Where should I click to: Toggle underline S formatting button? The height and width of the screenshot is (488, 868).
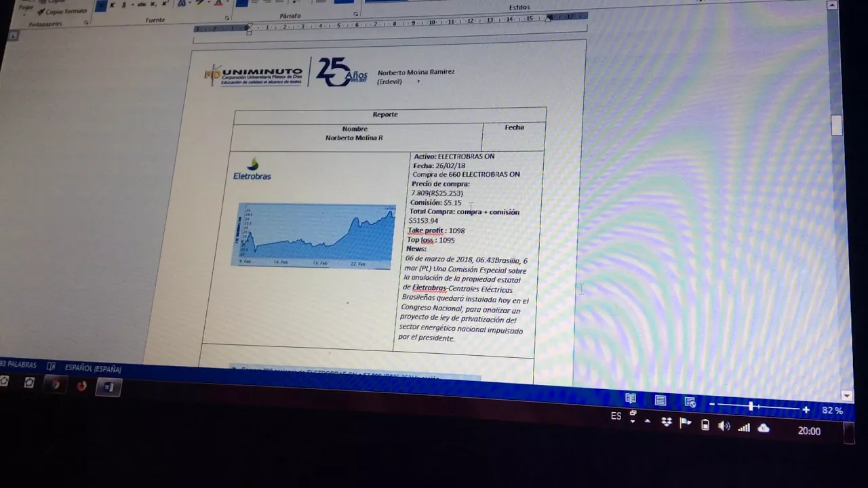pos(123,5)
